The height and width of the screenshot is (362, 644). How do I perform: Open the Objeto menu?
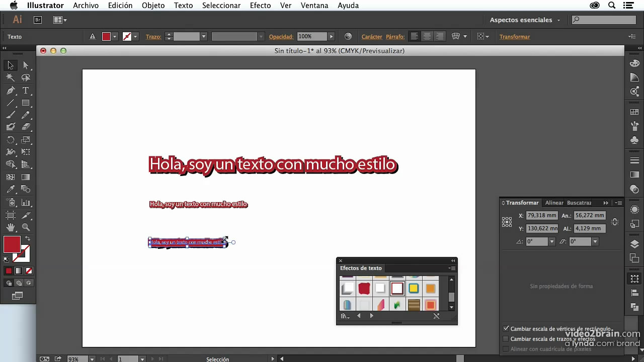coord(153,6)
